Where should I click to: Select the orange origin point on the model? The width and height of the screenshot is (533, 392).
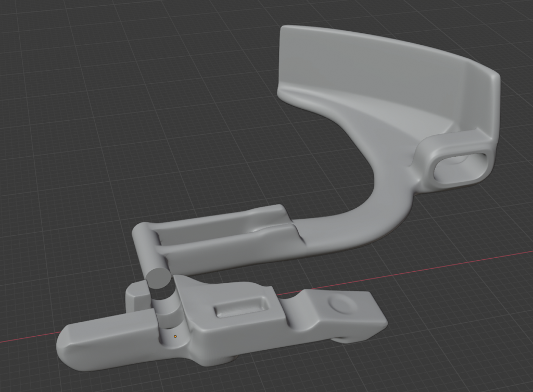[x=175, y=336]
